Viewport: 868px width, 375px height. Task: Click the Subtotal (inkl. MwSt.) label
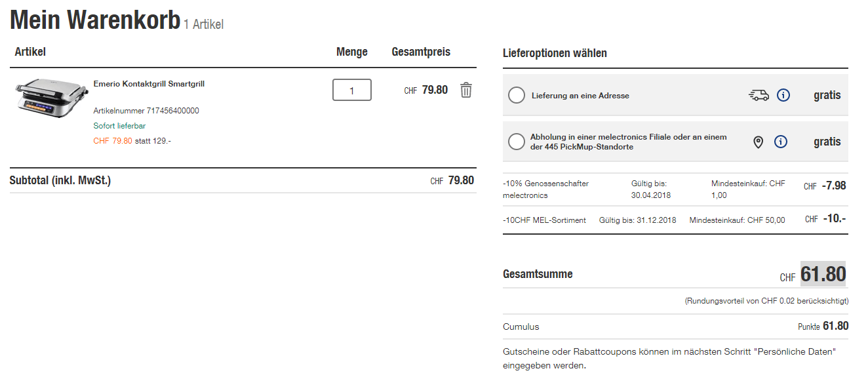[x=60, y=180]
